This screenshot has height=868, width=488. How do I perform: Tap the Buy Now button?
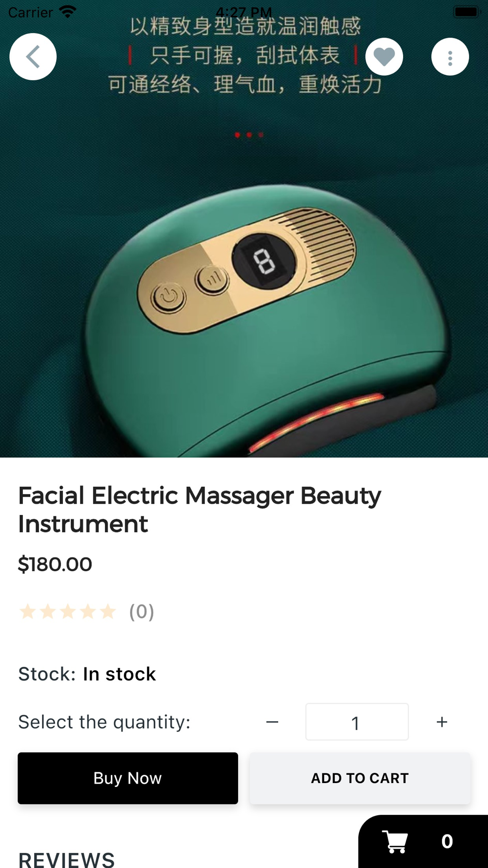(128, 778)
